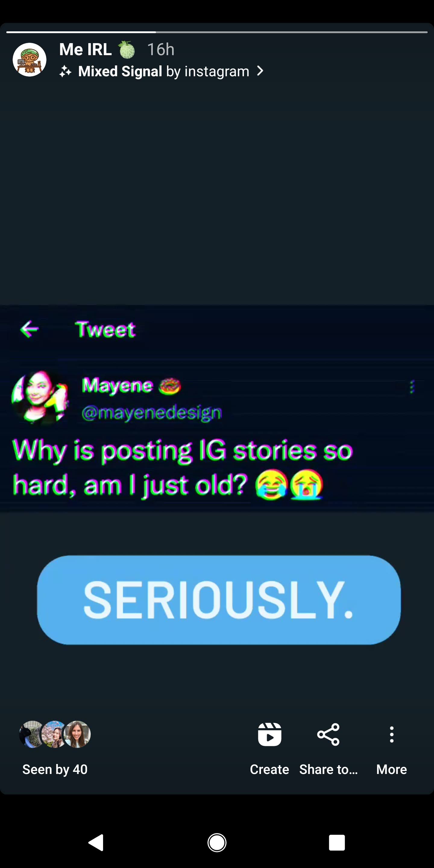This screenshot has width=434, height=868.
Task: Tap the 16h story timestamp
Action: 161,49
